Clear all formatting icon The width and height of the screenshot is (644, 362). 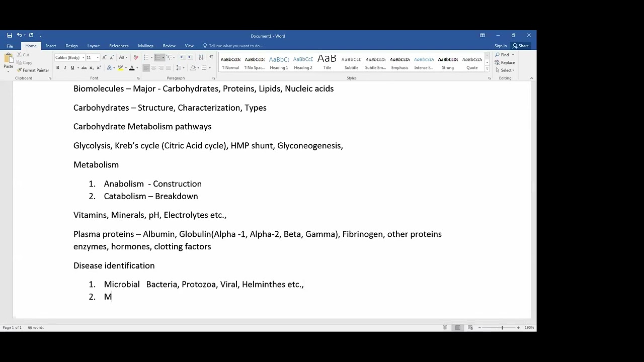(136, 57)
